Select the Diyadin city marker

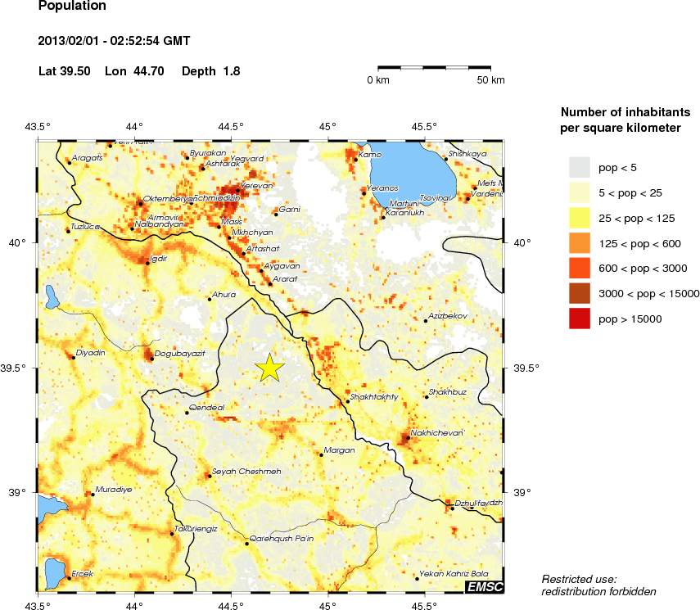73,357
